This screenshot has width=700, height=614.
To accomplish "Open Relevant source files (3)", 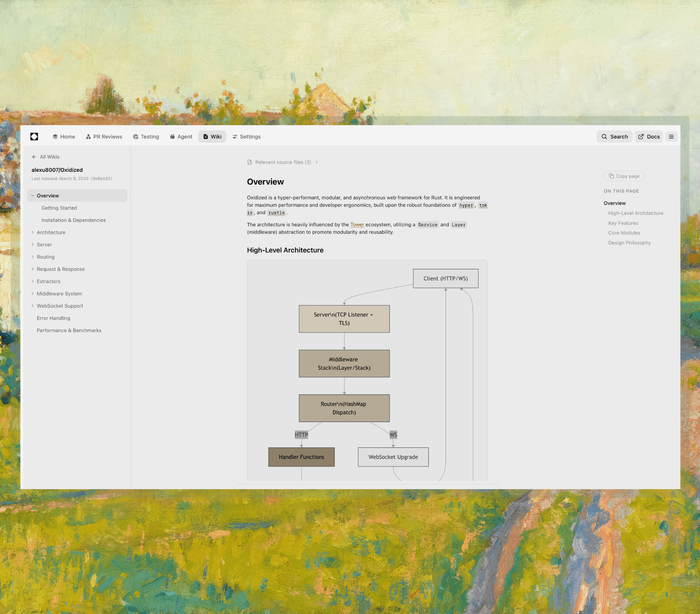I will coord(282,162).
